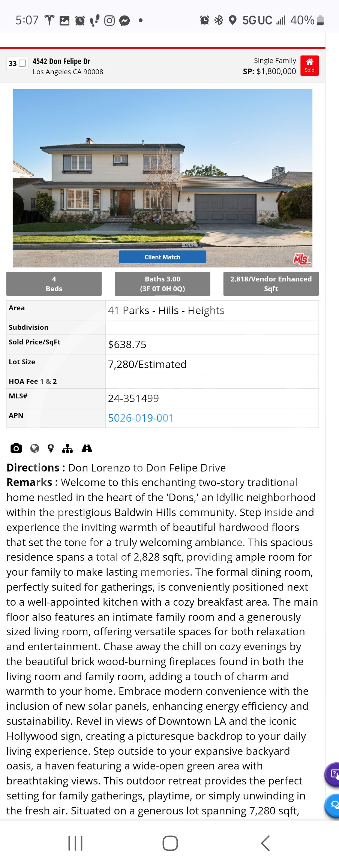Tap the Android back arrow
The width and height of the screenshot is (339, 868).
pos(265,843)
